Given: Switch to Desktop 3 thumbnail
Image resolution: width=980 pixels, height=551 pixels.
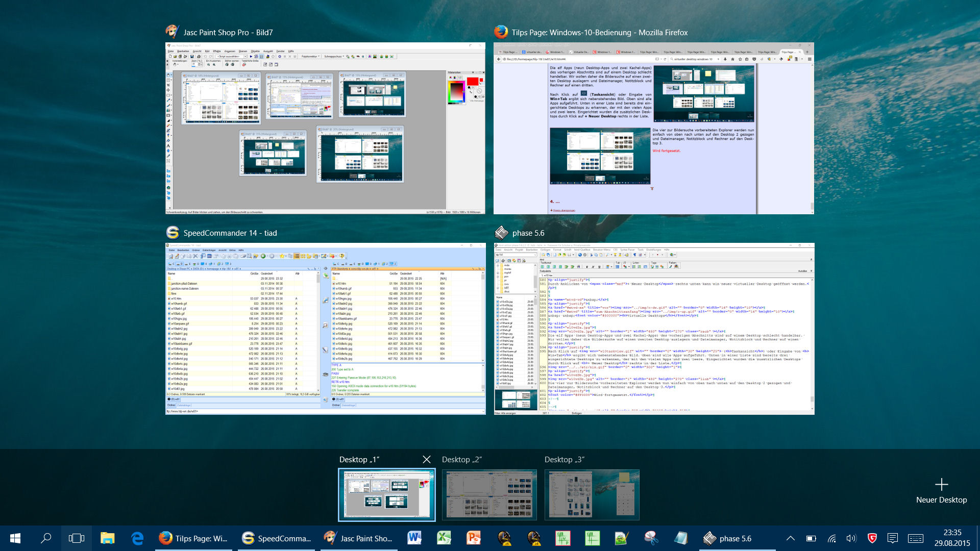Looking at the screenshot, I should coord(592,494).
